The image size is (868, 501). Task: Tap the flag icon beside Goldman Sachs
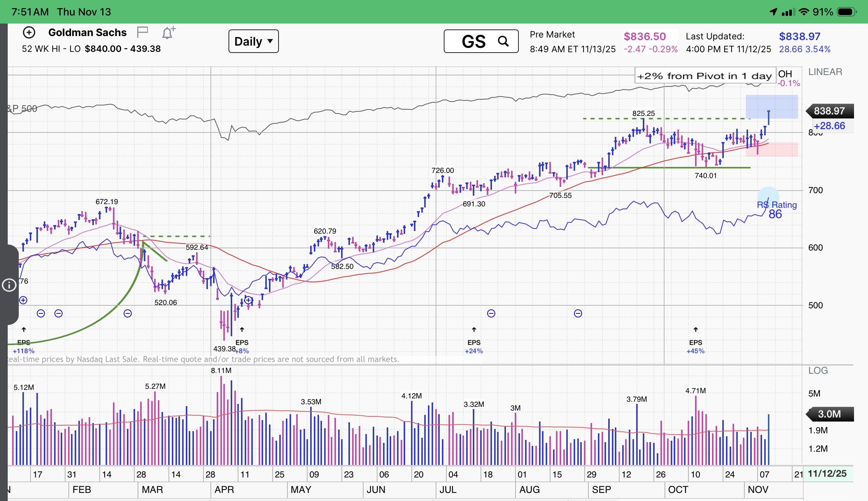tap(142, 33)
